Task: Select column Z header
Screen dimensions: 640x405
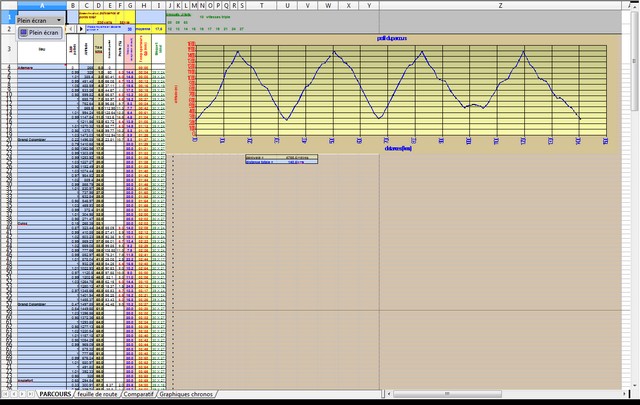Action: click(x=499, y=5)
